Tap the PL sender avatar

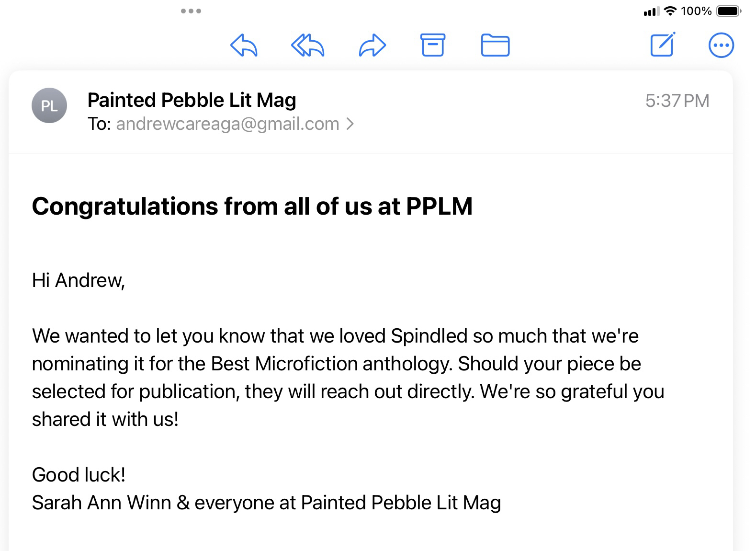(49, 105)
